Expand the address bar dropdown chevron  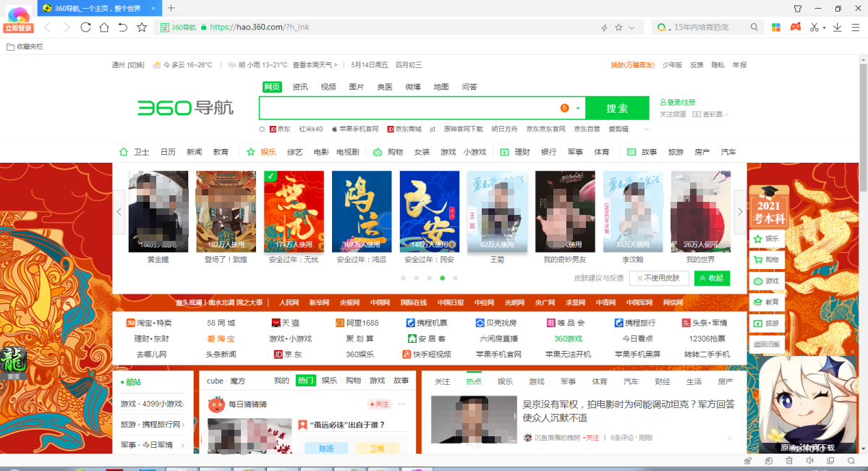pos(632,27)
